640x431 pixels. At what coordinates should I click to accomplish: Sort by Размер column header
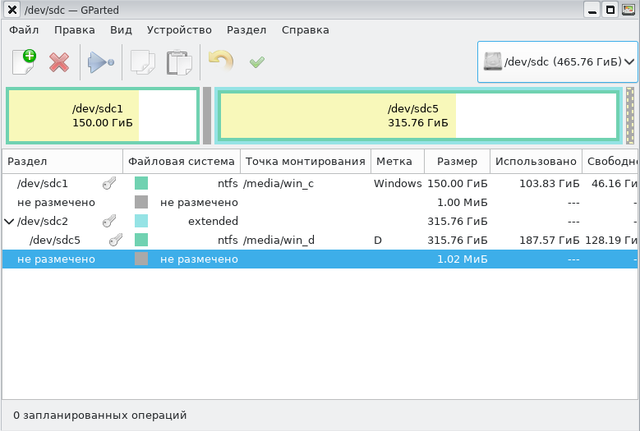(457, 161)
